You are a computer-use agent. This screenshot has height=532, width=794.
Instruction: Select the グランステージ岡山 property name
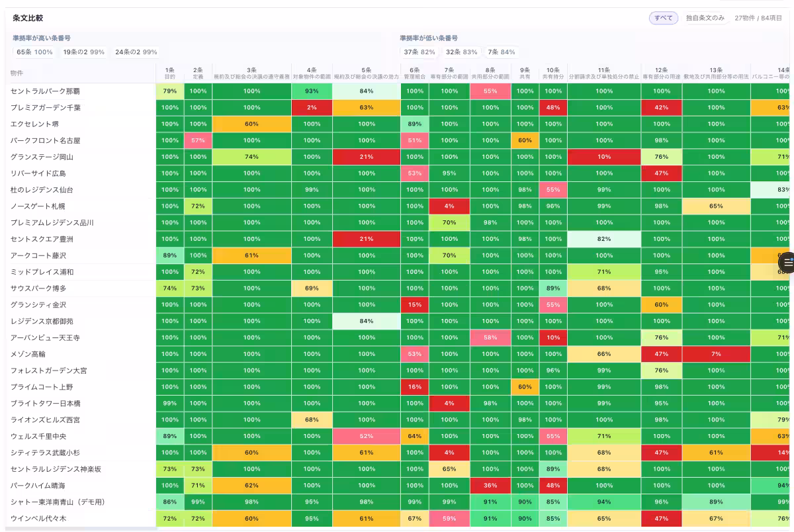(x=42, y=157)
